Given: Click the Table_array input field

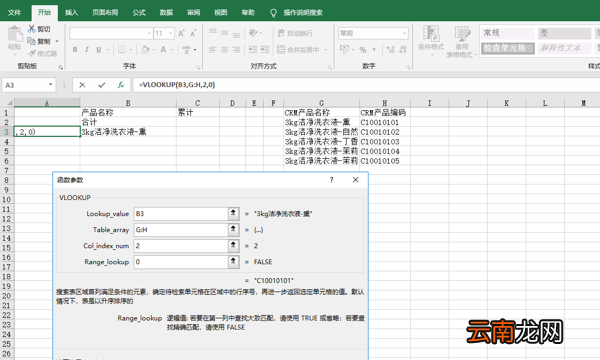Looking at the screenshot, I should [x=181, y=230].
